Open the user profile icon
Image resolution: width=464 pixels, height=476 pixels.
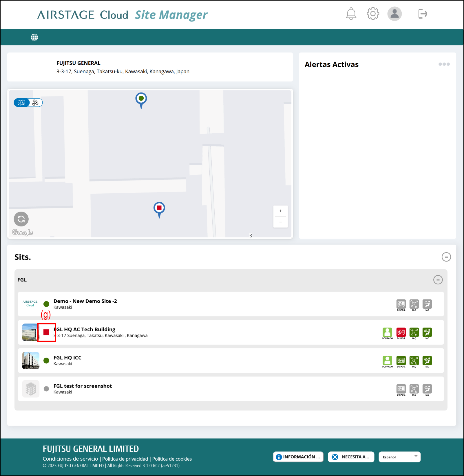click(394, 14)
